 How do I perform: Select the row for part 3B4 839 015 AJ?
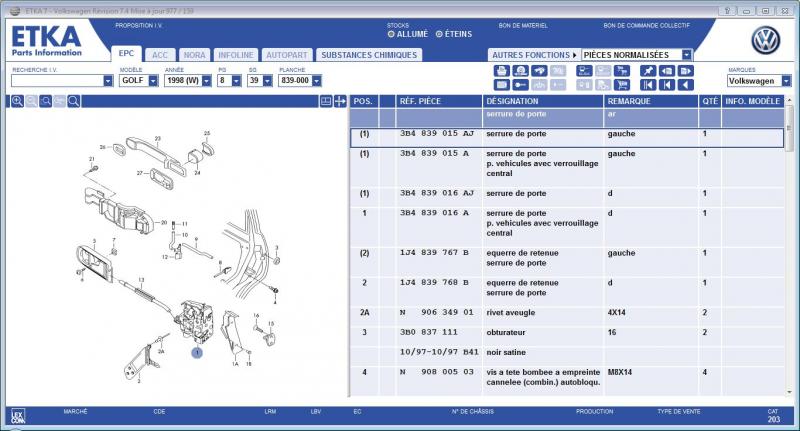pyautogui.click(x=566, y=138)
